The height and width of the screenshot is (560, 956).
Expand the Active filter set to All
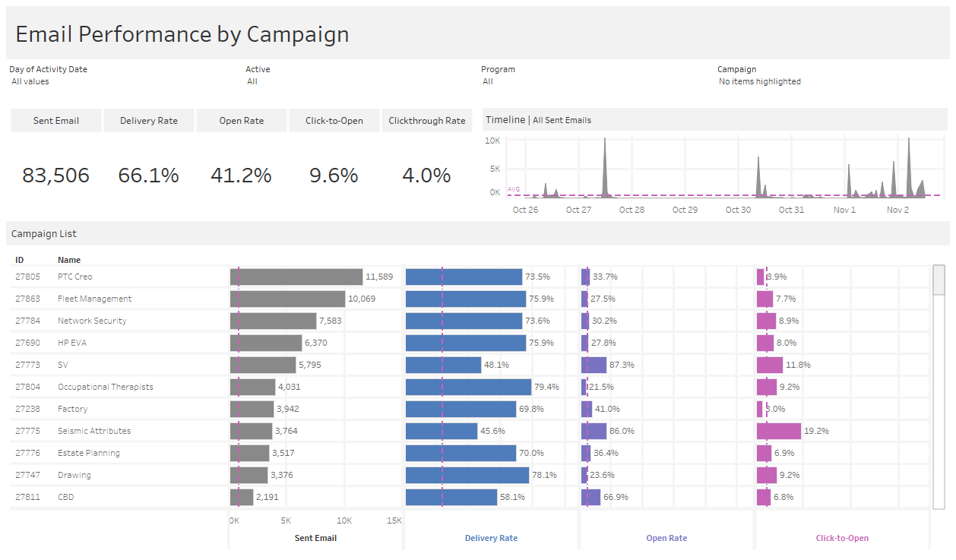(x=252, y=81)
